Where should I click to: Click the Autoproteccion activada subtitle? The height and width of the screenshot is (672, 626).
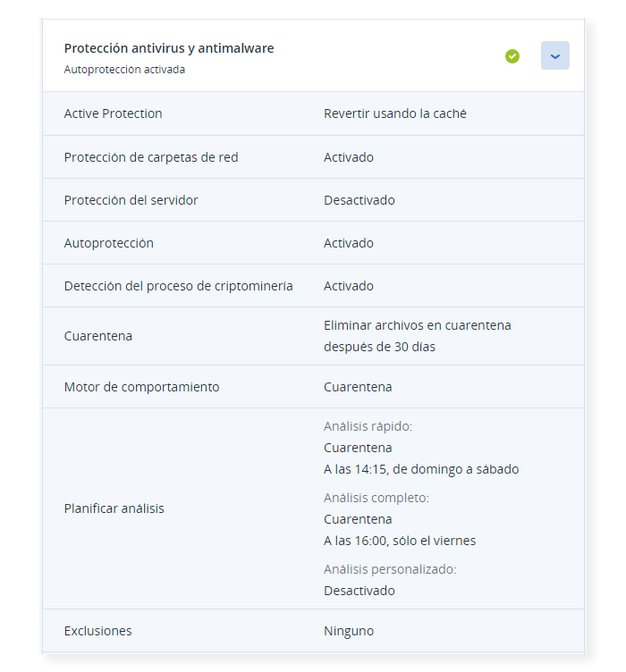[124, 70]
